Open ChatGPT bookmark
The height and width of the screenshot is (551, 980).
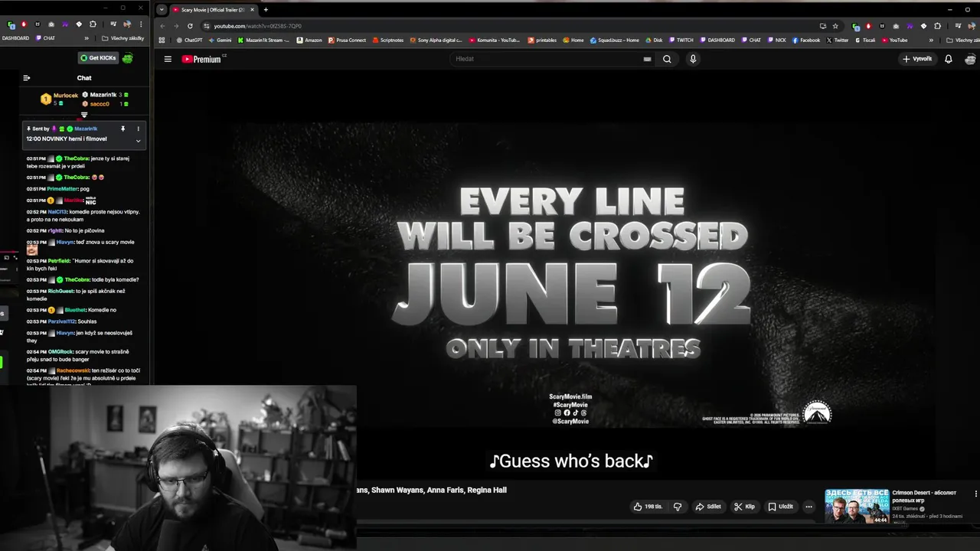click(x=189, y=40)
